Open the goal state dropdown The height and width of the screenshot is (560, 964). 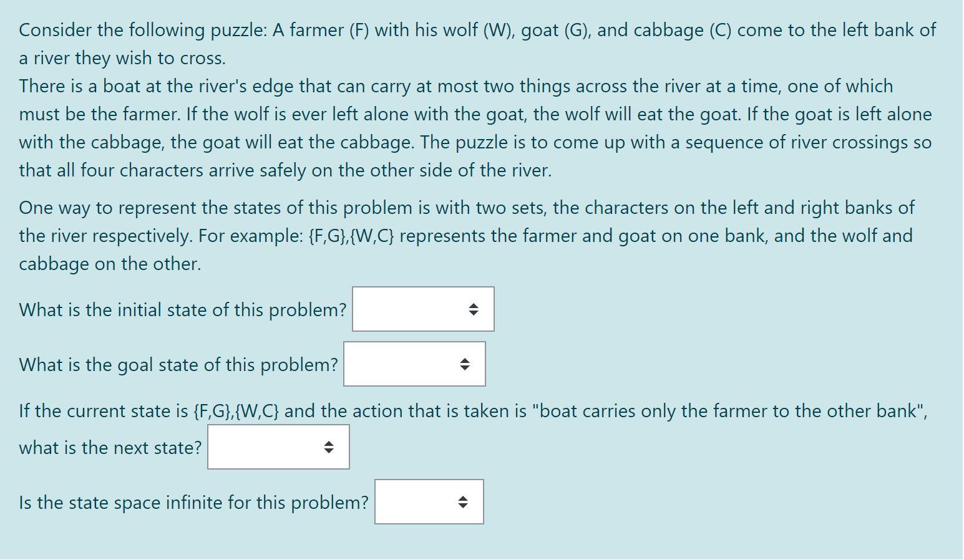414,364
